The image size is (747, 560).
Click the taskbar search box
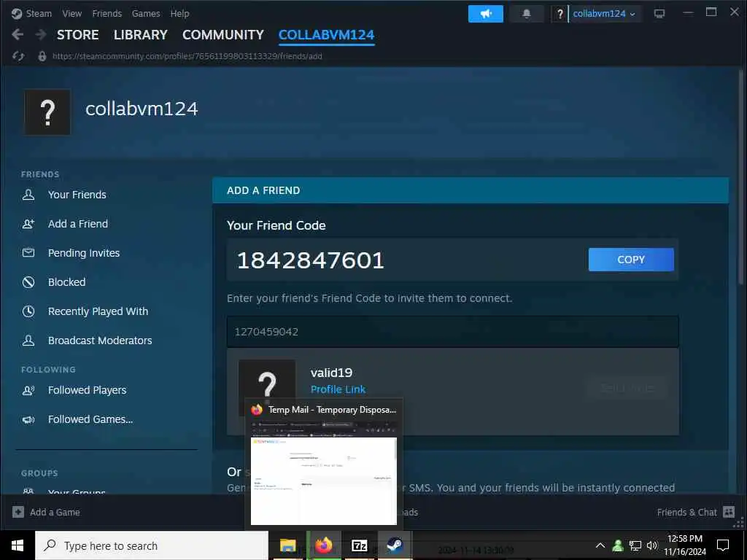[152, 545]
